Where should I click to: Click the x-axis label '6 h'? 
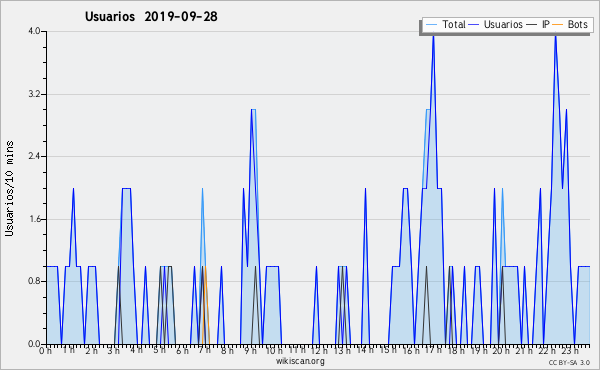[182, 350]
